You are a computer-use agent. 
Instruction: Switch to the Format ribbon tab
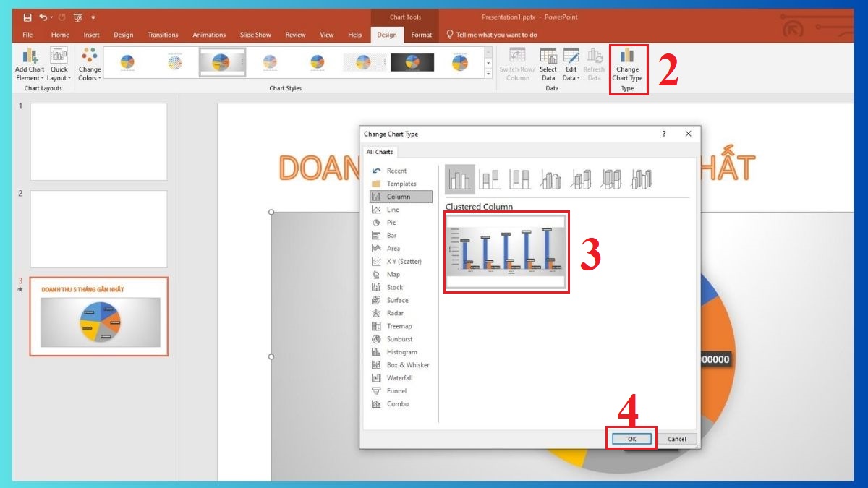(x=420, y=34)
